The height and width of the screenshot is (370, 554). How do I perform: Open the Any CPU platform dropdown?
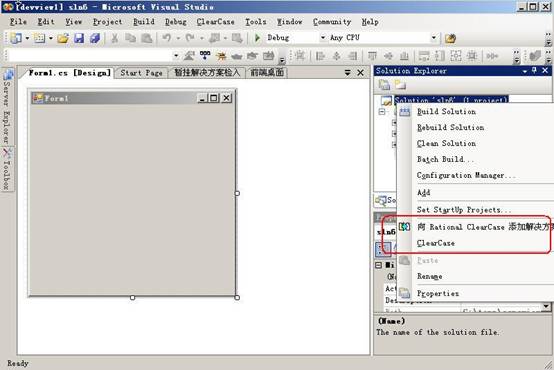click(x=434, y=37)
